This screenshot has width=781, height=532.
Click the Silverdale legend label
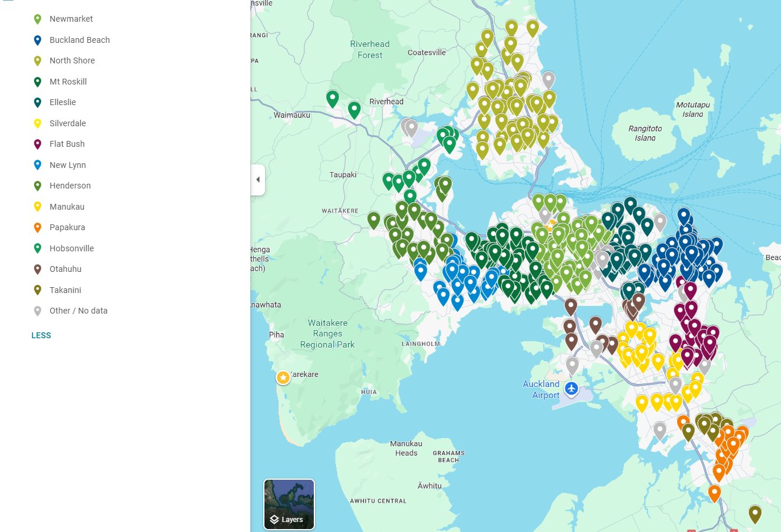click(68, 123)
